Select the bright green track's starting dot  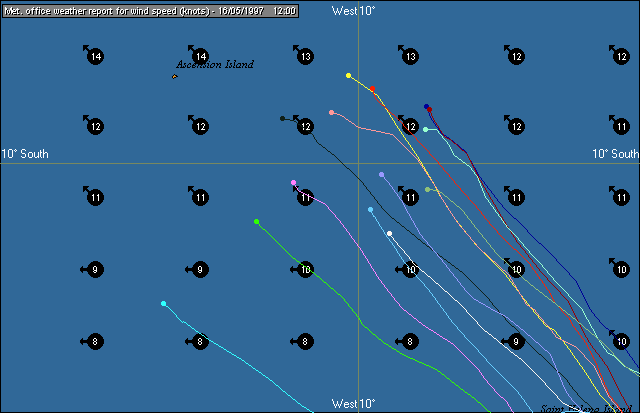click(x=256, y=222)
